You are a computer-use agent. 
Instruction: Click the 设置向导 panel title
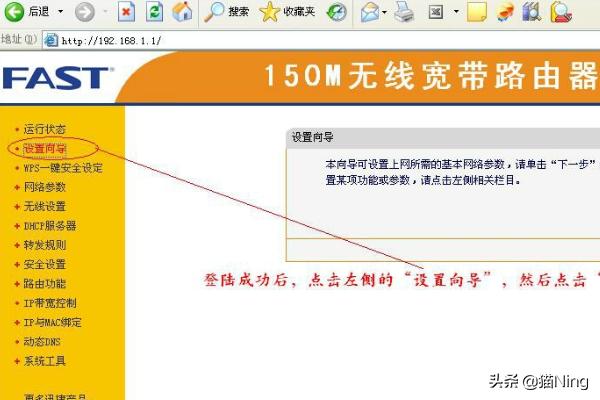pos(313,137)
